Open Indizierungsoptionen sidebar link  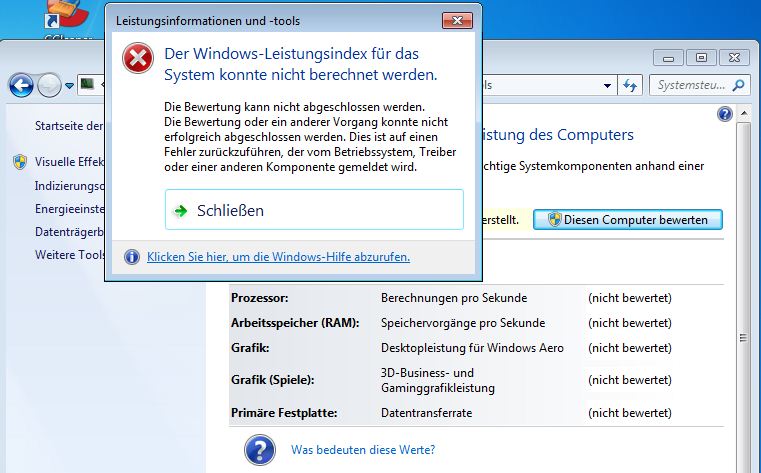tap(69, 186)
